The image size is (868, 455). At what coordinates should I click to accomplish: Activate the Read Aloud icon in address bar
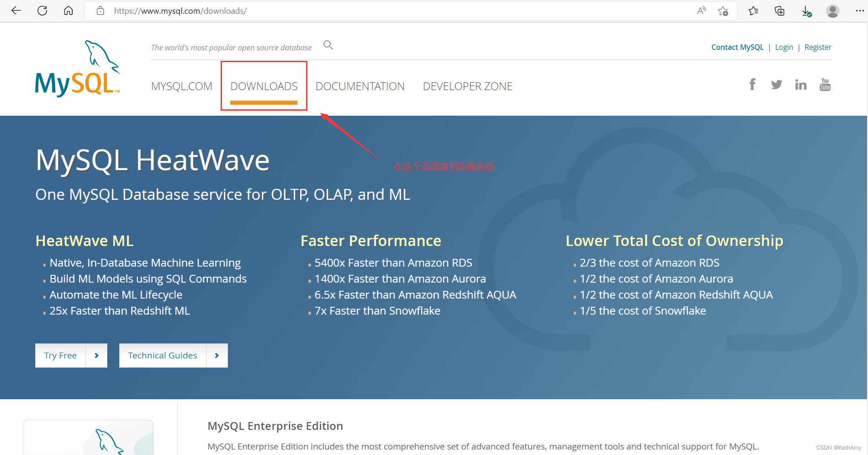click(702, 11)
